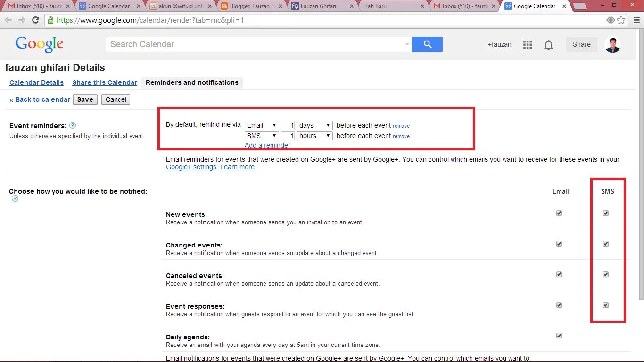Bookmark this page with the star

(x=621, y=20)
